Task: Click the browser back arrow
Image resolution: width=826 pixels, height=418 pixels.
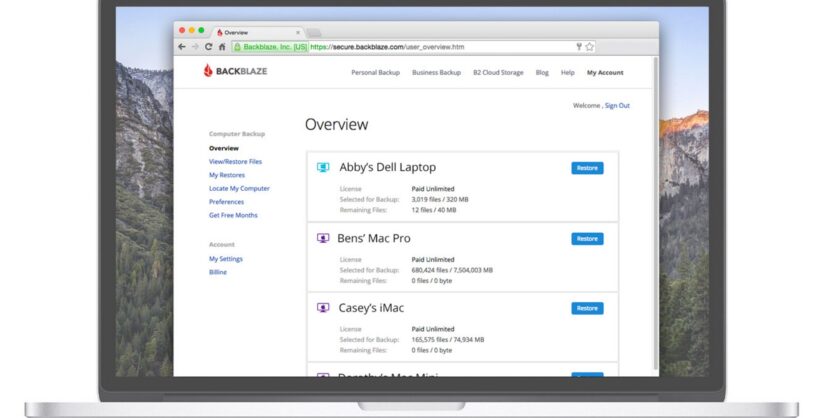Action: [182, 47]
